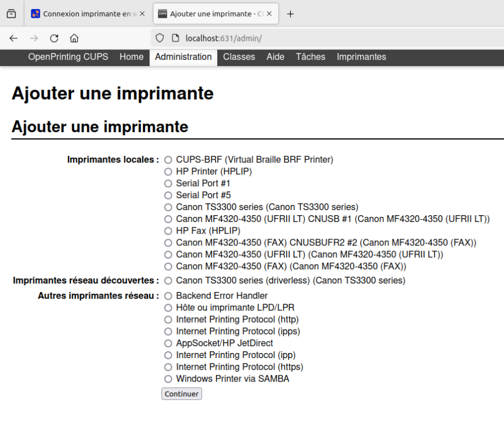
Task: Open the OpenPrinting CUPS link
Action: pyautogui.click(x=68, y=57)
